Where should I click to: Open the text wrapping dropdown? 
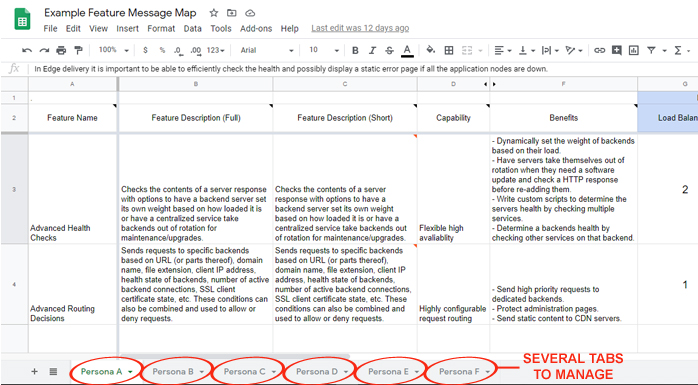(550, 50)
